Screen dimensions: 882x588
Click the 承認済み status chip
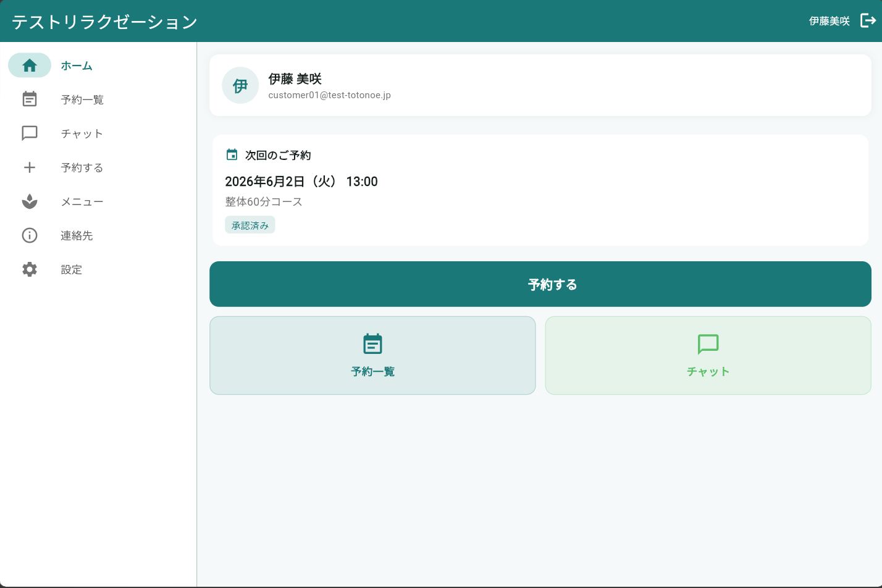click(250, 225)
